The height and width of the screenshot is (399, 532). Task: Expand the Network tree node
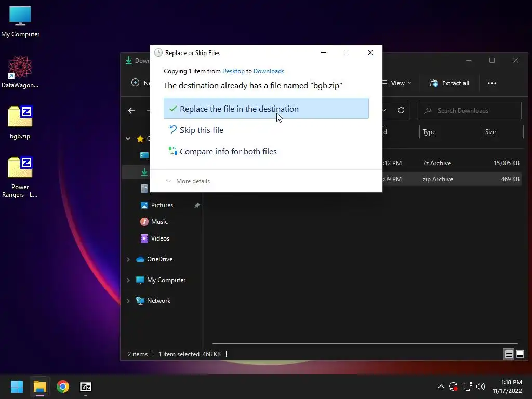coord(128,301)
